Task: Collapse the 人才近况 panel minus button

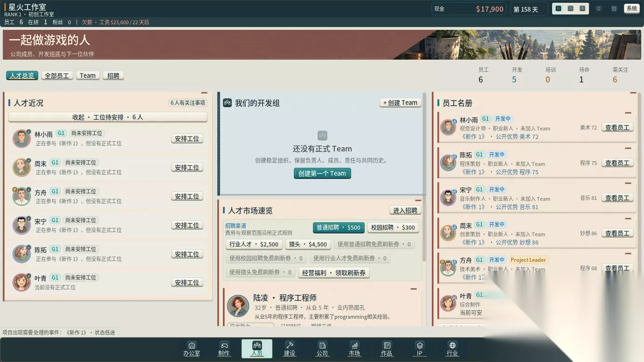Action: coord(204,93)
